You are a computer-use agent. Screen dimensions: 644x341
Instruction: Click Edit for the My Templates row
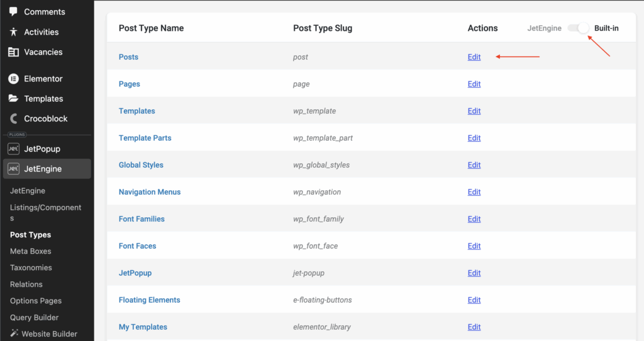pos(474,327)
